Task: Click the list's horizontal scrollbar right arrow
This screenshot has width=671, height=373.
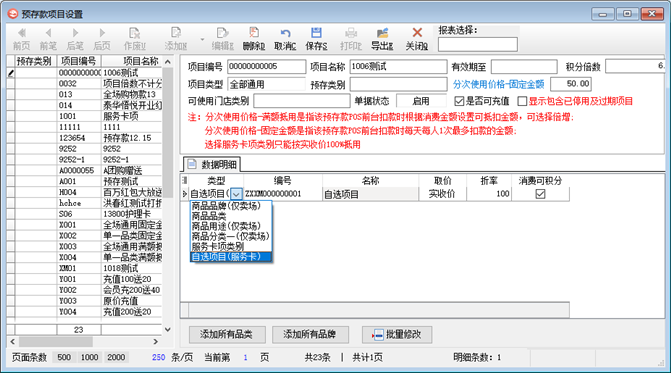Action: click(x=156, y=341)
